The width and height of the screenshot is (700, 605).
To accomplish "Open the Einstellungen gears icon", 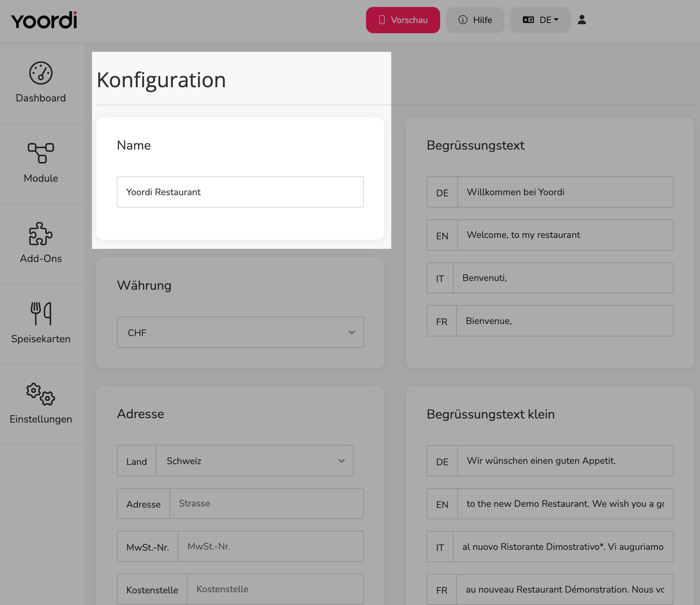I will coord(41,394).
